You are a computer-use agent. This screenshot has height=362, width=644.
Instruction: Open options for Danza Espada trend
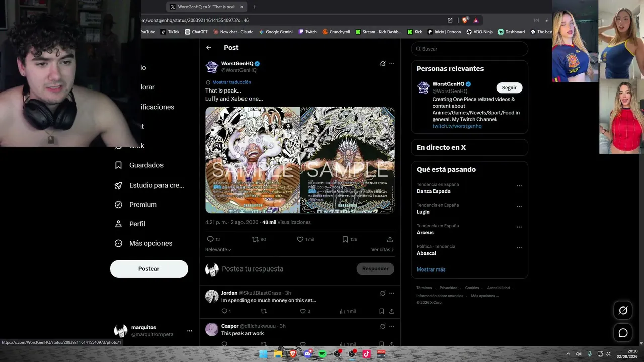(x=519, y=186)
